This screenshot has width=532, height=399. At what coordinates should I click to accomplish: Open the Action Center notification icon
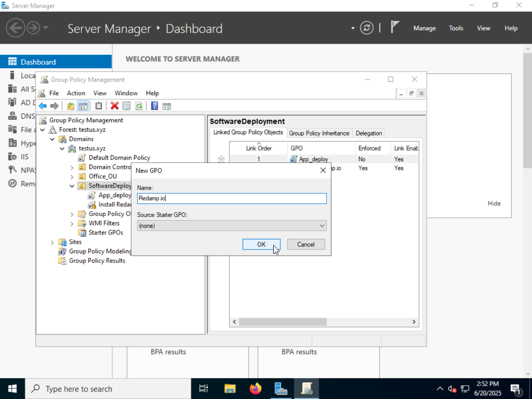click(516, 389)
